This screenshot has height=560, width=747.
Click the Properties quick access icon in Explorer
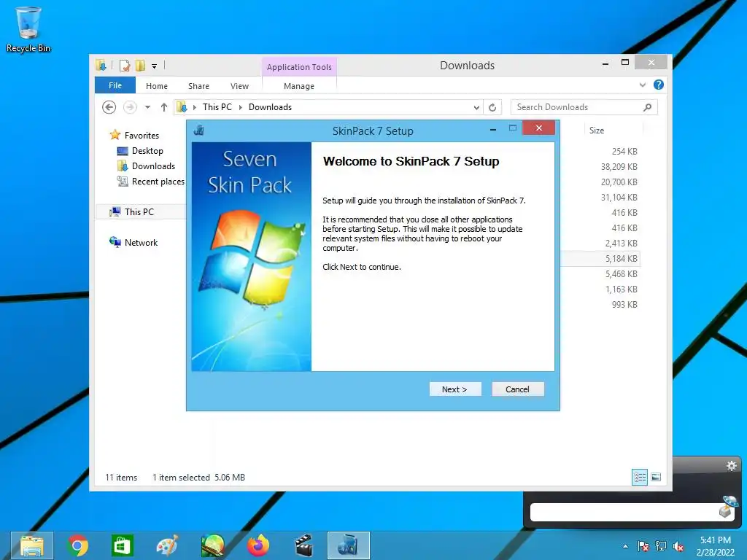coord(125,66)
